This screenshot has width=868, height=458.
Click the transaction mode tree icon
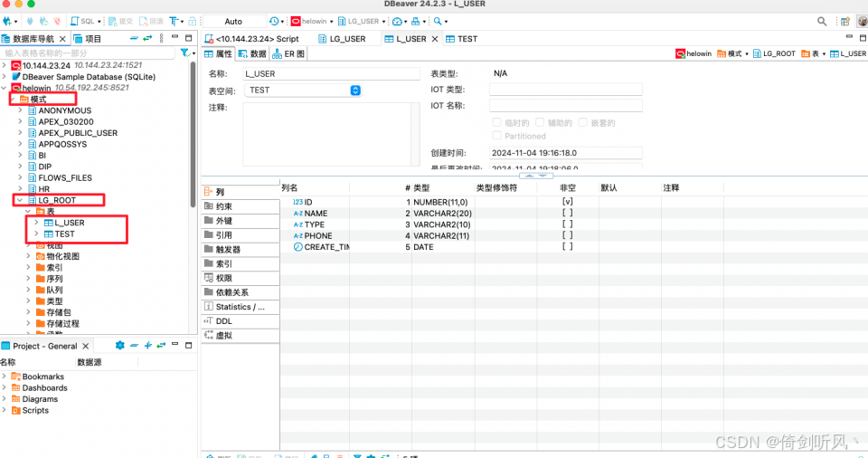coord(175,21)
